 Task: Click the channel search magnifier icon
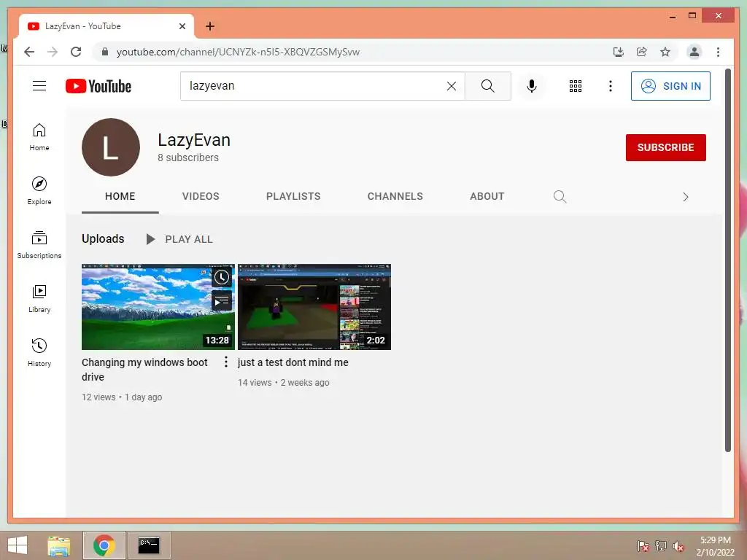(x=560, y=196)
